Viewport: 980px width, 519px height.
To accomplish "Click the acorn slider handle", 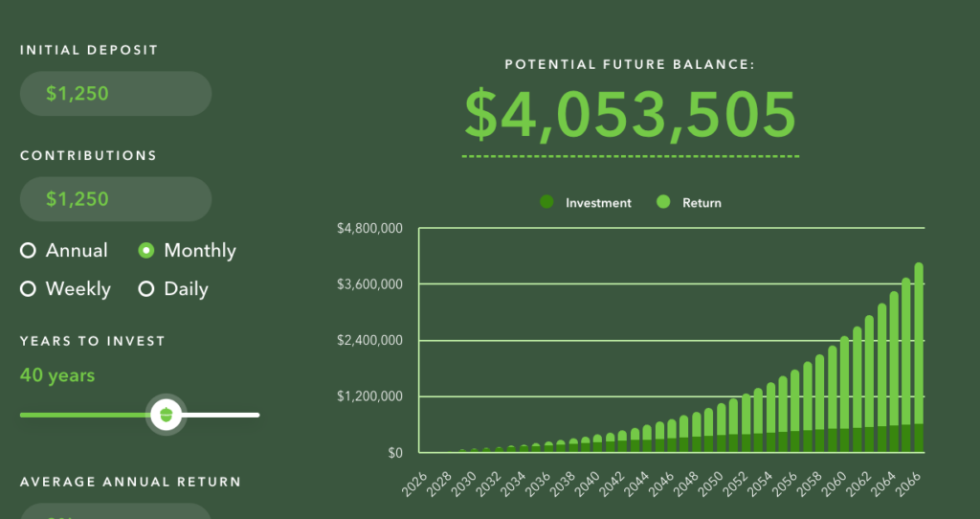I will [167, 415].
